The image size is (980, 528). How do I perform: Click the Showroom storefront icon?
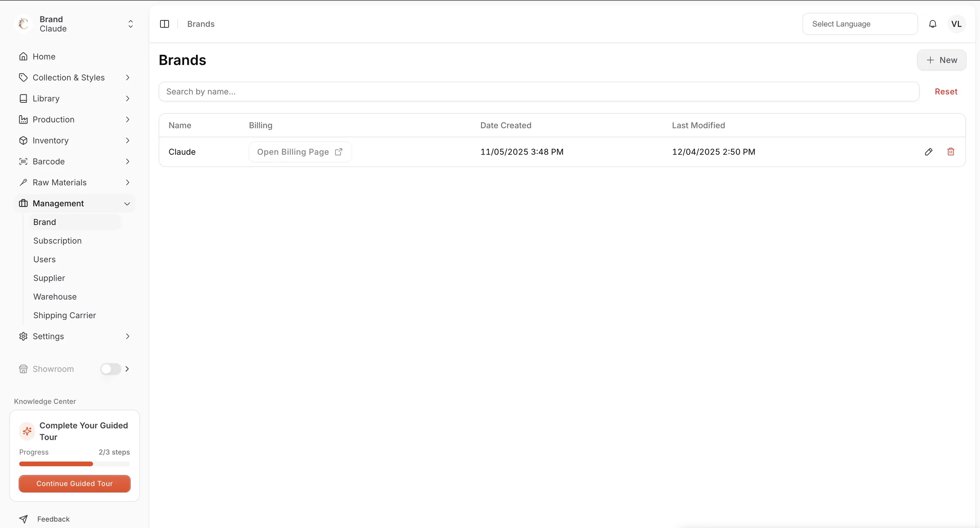point(23,369)
